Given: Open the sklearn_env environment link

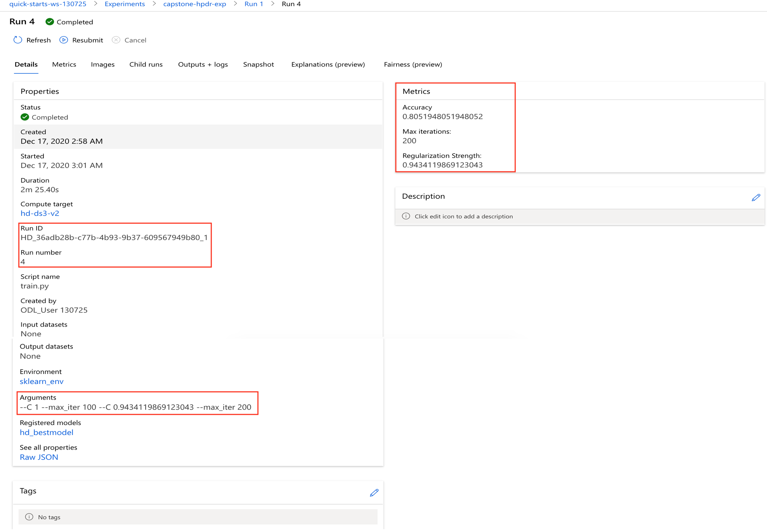Looking at the screenshot, I should (x=42, y=382).
